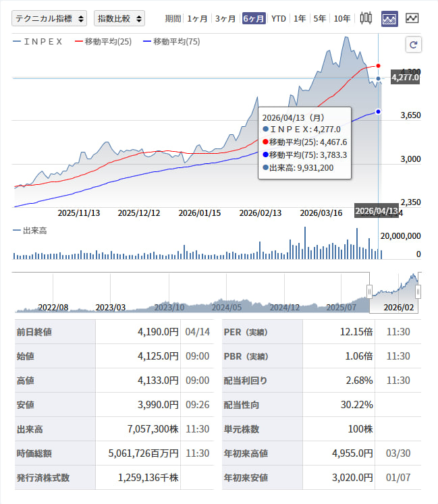Click the 前日終値 value 4,190.0円
The width and height of the screenshot is (438, 504).
point(158,332)
